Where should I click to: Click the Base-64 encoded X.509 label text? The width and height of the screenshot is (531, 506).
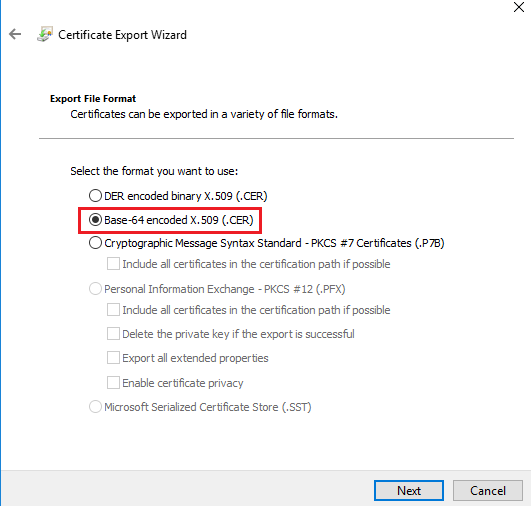click(x=179, y=220)
